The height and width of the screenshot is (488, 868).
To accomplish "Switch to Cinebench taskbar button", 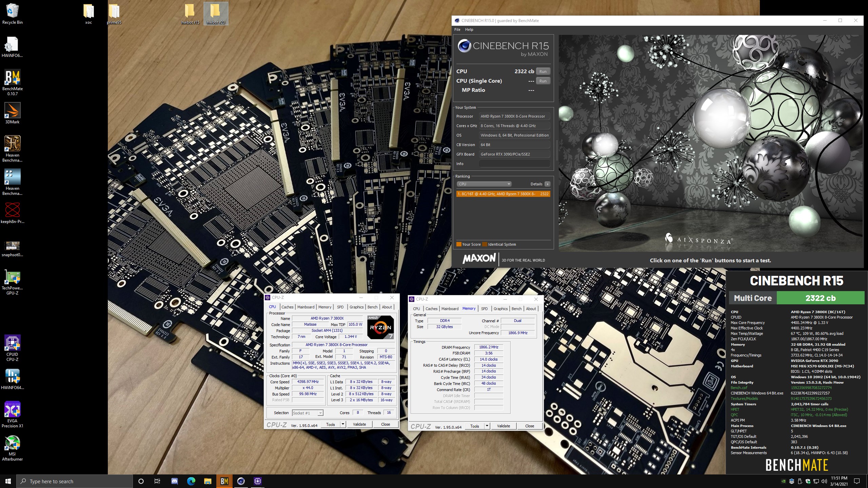I will click(x=241, y=481).
